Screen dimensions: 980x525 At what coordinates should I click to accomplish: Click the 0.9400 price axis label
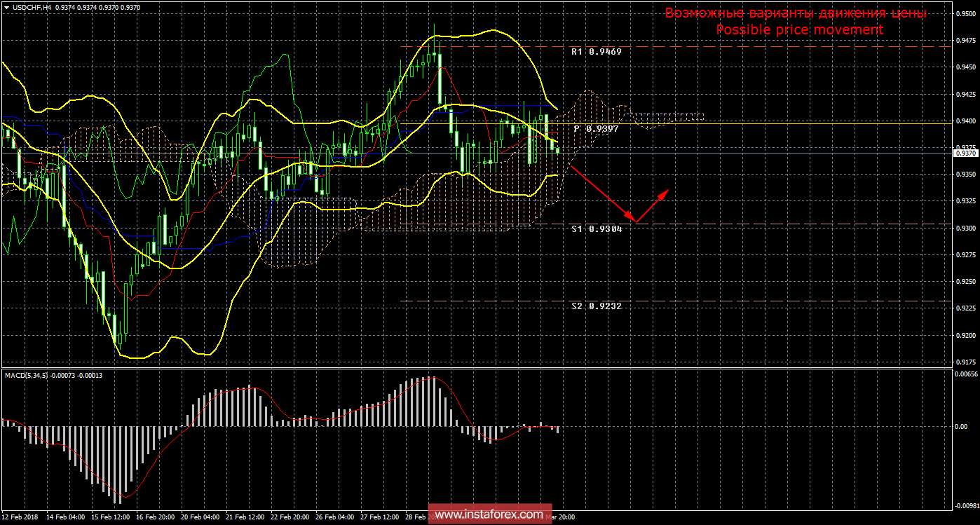tap(966, 121)
